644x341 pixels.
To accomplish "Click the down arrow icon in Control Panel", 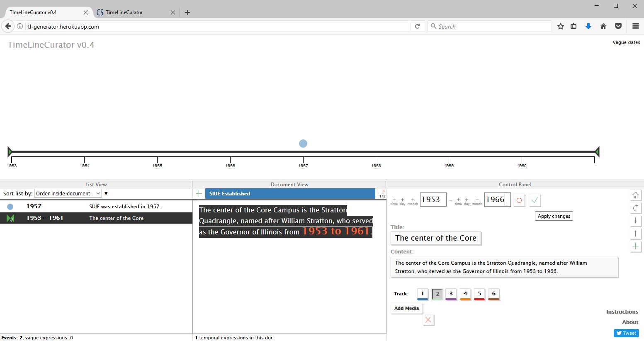I will point(635,221).
